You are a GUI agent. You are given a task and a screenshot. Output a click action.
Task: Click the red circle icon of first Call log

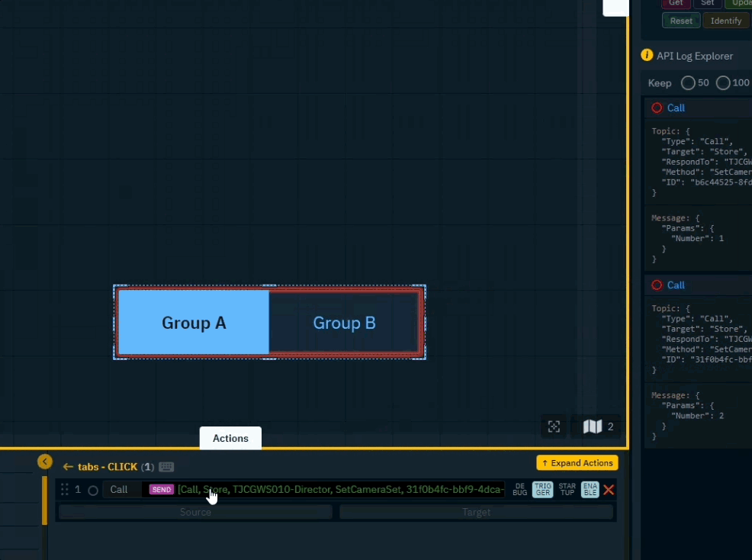click(657, 108)
